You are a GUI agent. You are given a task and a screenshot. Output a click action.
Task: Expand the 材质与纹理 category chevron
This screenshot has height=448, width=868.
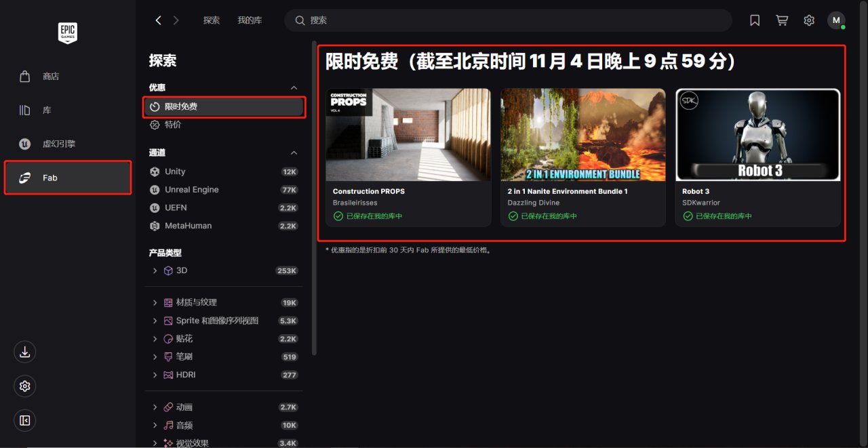click(155, 302)
